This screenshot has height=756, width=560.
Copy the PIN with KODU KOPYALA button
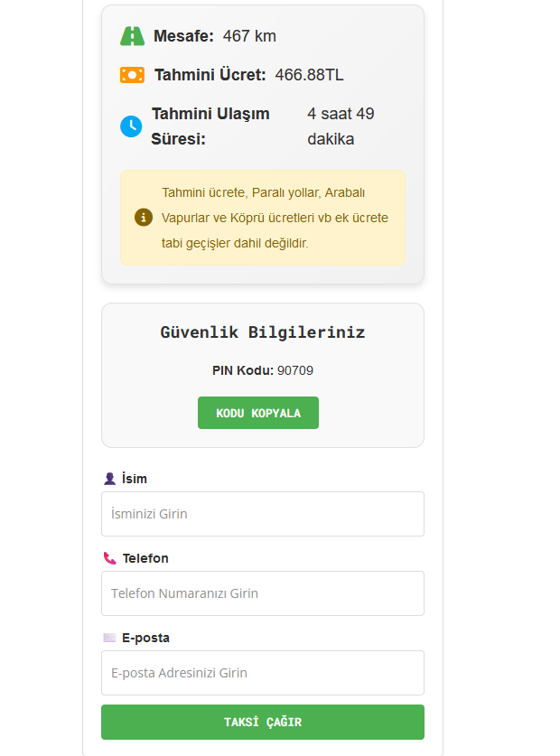coord(258,413)
